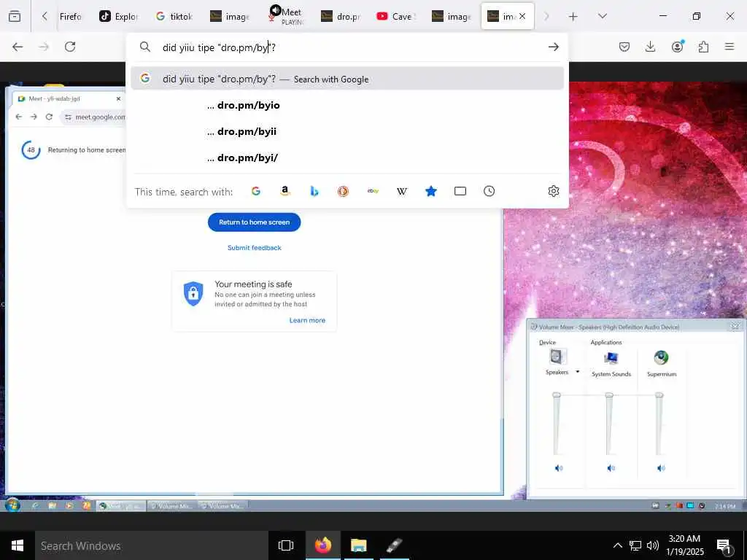Reload the page in Firefox
The height and width of the screenshot is (560, 747).
70,47
